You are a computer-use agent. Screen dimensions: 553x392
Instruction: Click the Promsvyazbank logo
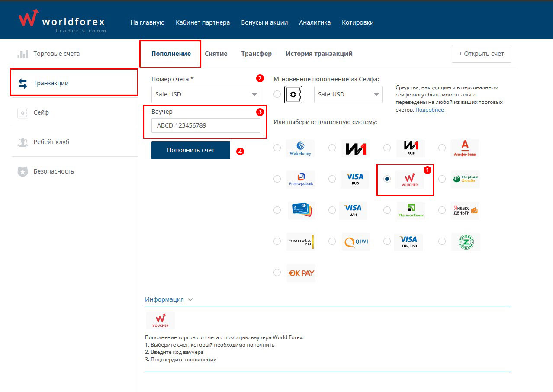coord(301,179)
